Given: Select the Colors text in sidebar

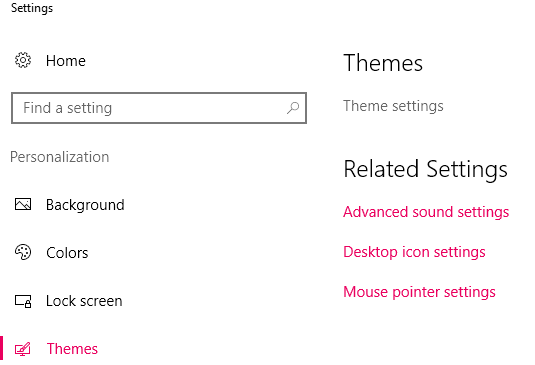Looking at the screenshot, I should (67, 253).
